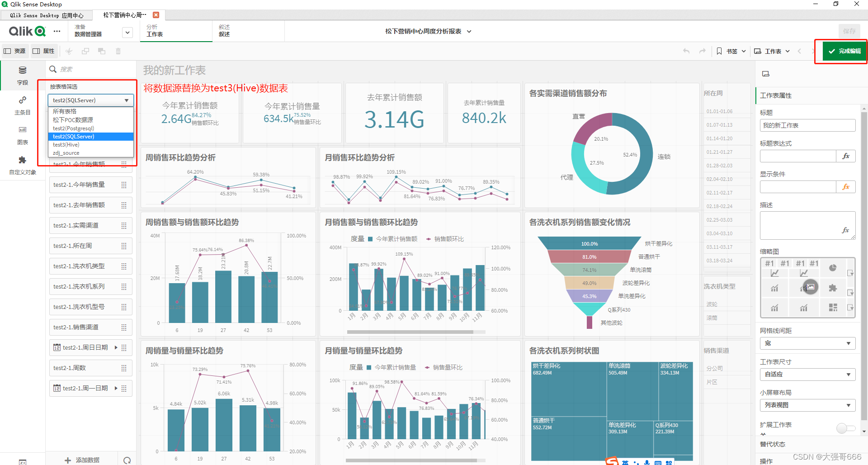This screenshot has width=868, height=465.
Task: Open the 工作表尺寸 自适应 dropdown
Action: 807,374
